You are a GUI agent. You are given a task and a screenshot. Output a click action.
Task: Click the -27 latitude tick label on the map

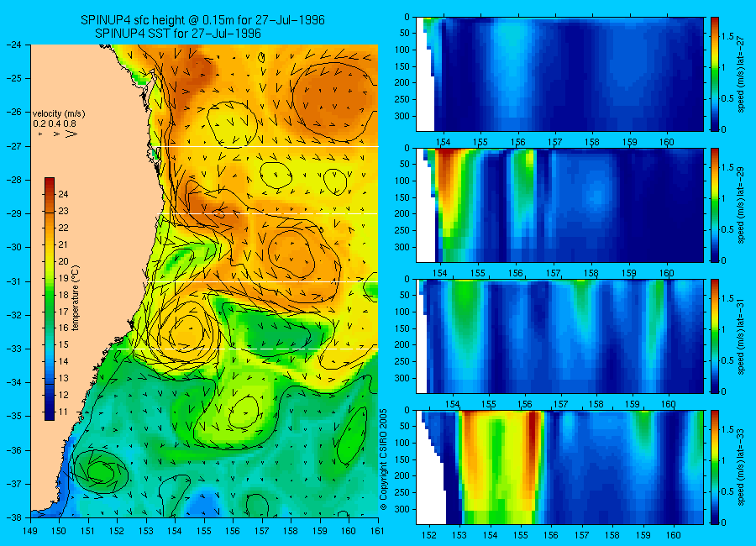[x=14, y=146]
